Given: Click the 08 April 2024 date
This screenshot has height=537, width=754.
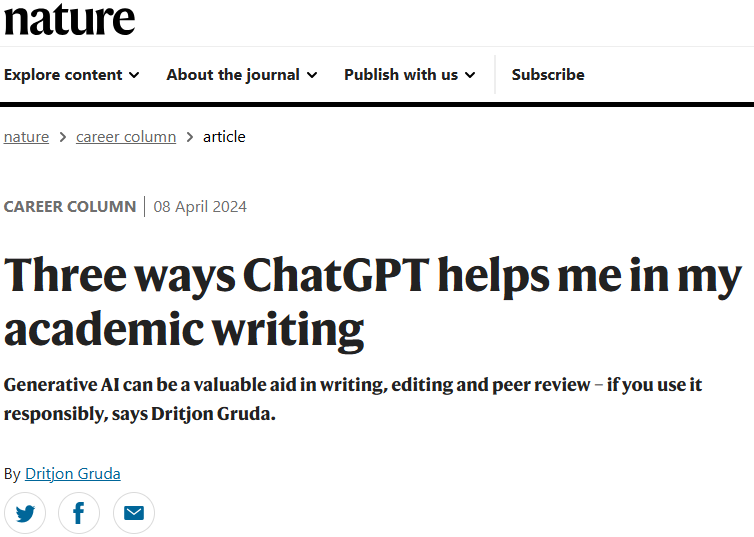Looking at the screenshot, I should (200, 207).
